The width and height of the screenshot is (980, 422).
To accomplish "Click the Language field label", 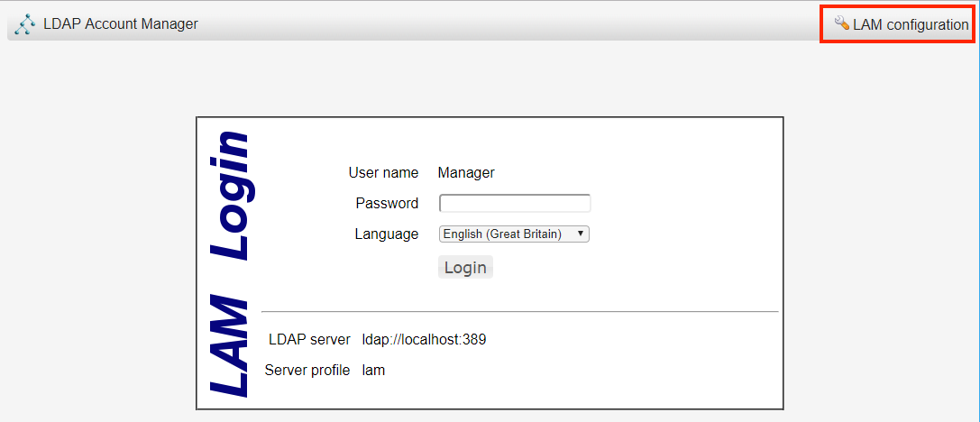I will point(387,234).
